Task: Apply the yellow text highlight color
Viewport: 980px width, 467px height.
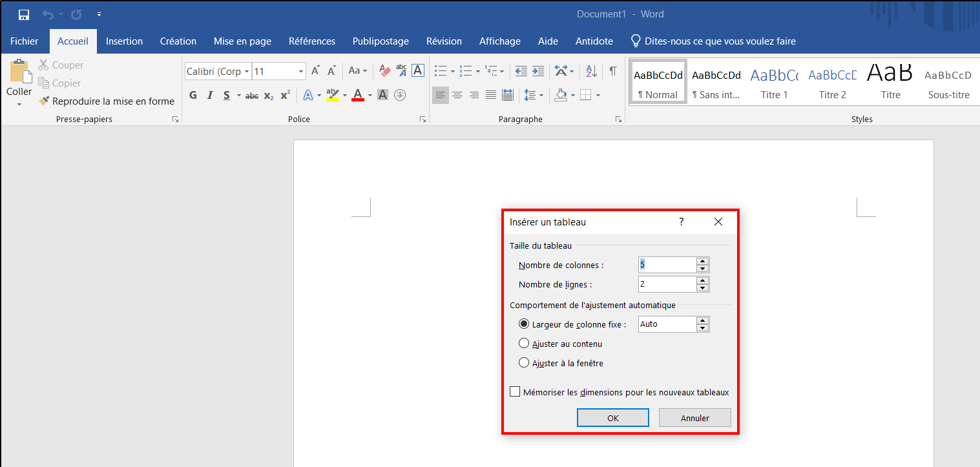Action: tap(333, 96)
